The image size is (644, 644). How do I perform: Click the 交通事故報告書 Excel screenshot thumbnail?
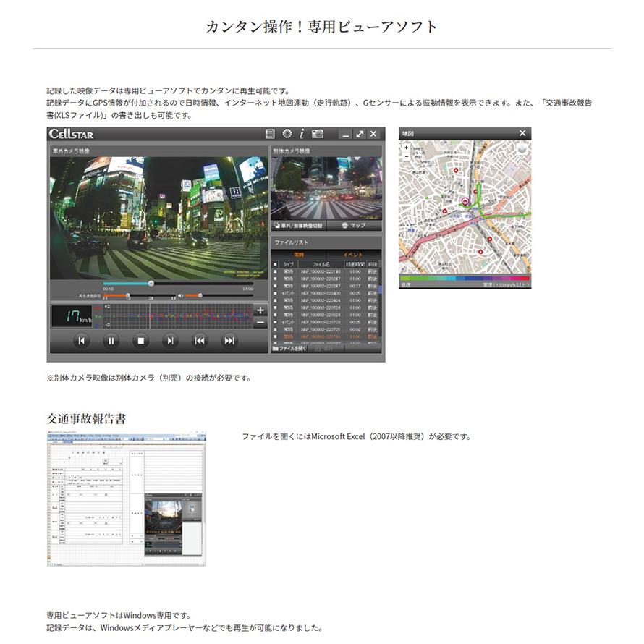(x=127, y=499)
